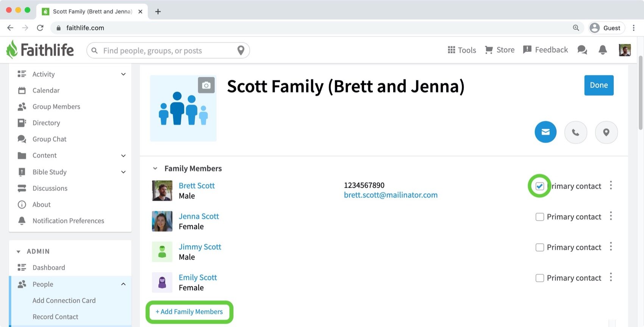644x327 pixels.
Task: Click brett.scott@mailinator.com email link
Action: coord(391,195)
